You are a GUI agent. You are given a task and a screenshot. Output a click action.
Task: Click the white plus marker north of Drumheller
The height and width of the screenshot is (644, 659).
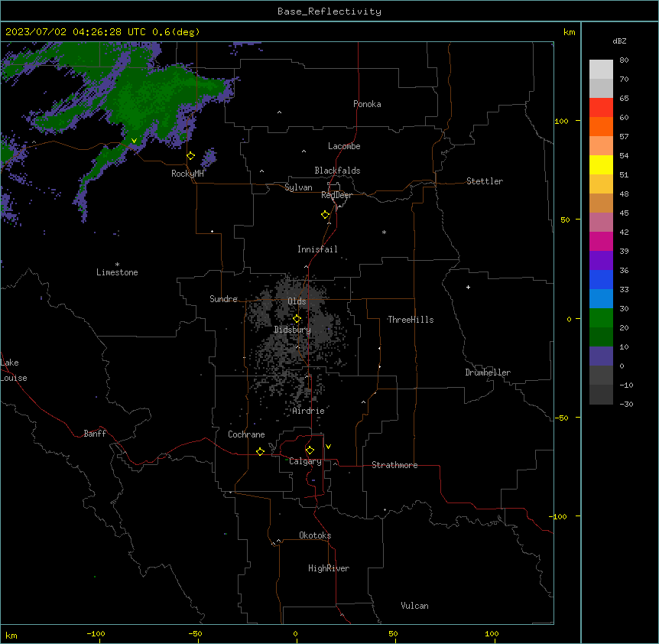pyautogui.click(x=468, y=287)
